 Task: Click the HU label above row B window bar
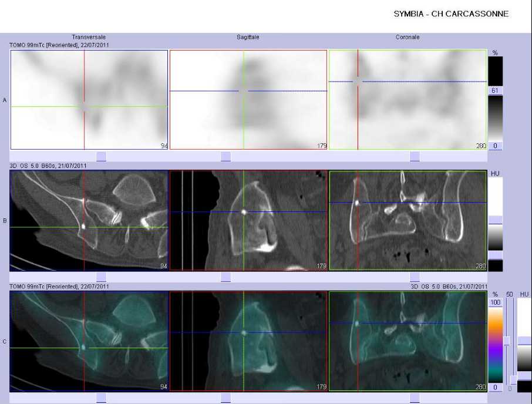[495, 174]
